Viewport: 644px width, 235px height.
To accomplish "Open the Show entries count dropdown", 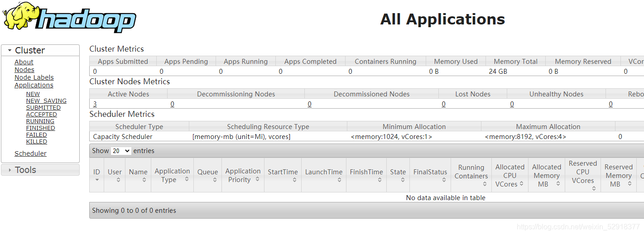I will [121, 151].
